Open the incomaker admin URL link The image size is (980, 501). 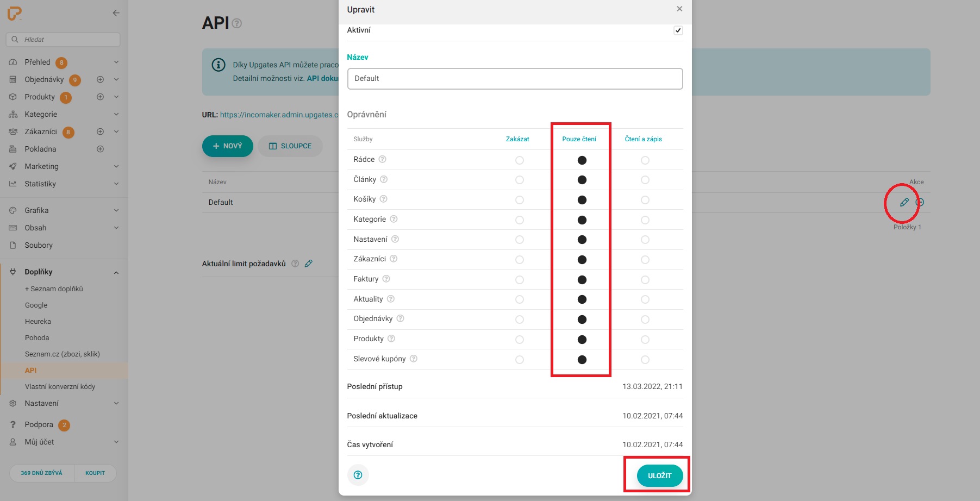[x=279, y=115]
